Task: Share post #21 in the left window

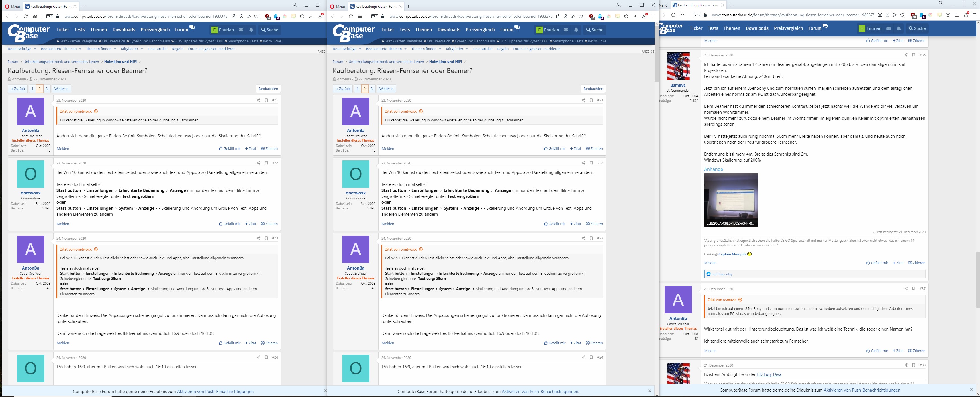Action: click(258, 100)
